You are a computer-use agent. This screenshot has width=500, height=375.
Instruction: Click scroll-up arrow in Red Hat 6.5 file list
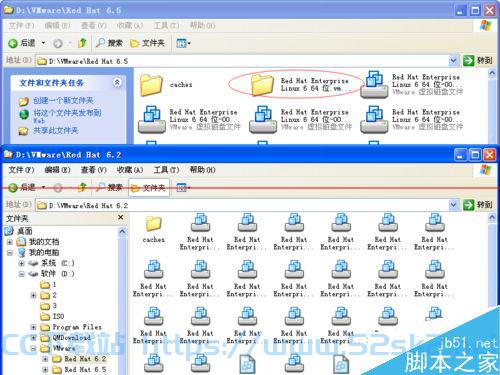492,74
